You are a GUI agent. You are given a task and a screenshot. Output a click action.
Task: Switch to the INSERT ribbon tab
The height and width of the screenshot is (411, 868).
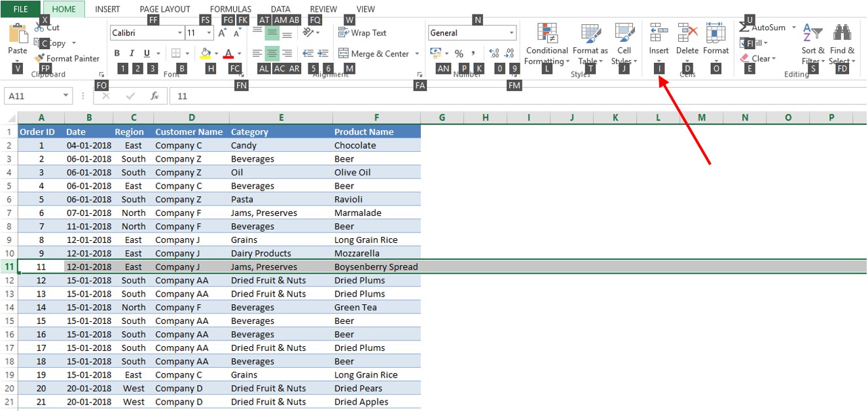107,9
